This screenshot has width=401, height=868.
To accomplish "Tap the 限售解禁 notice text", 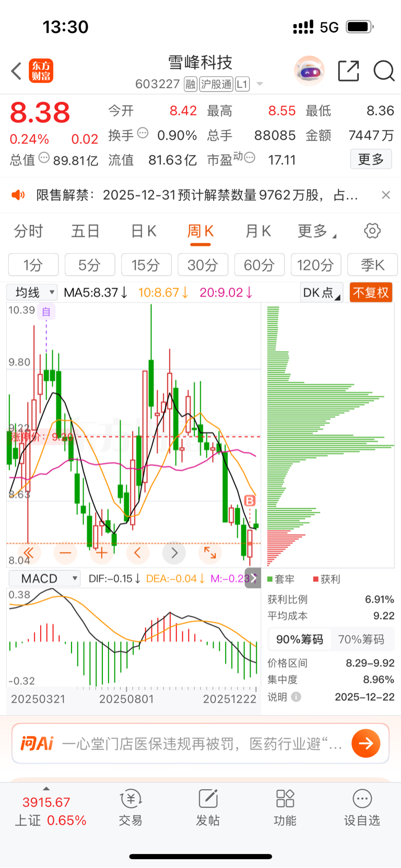I will [197, 195].
